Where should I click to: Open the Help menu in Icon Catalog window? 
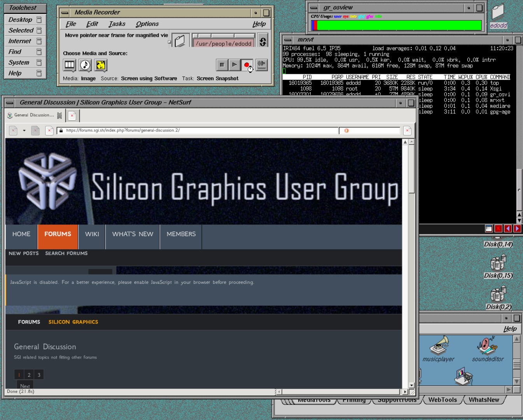tap(510, 329)
